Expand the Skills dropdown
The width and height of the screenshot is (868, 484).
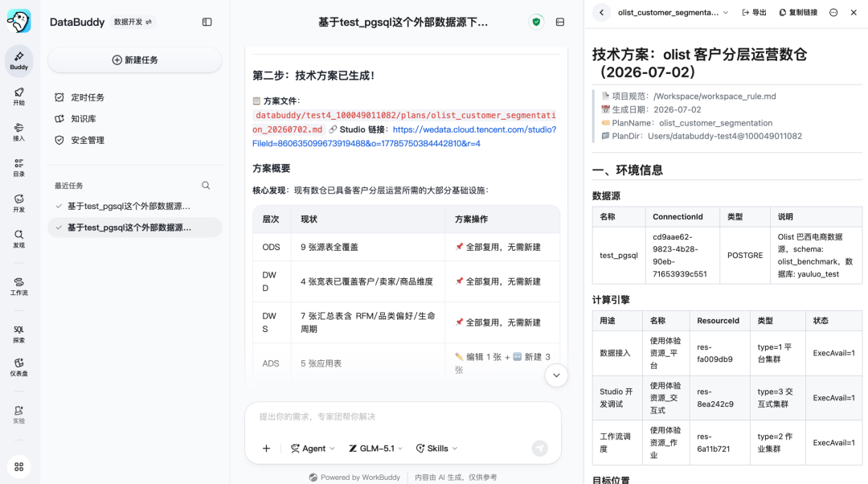point(436,449)
